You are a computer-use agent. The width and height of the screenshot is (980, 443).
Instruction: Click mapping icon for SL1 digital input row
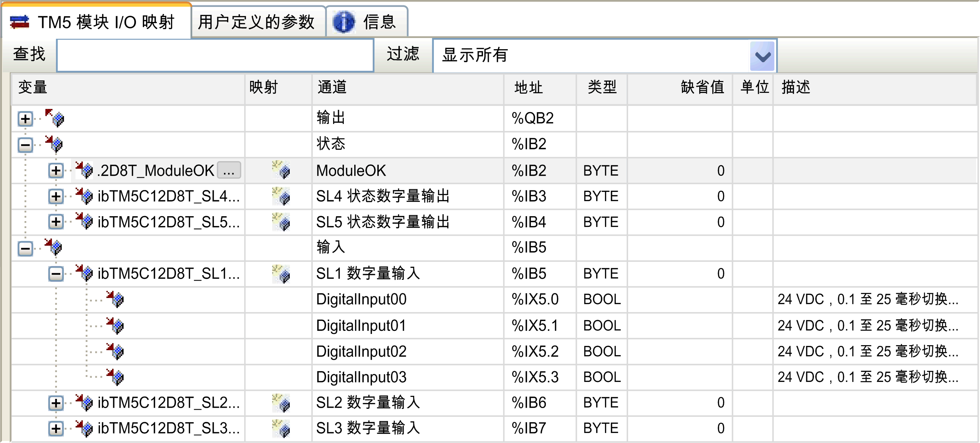(x=281, y=274)
